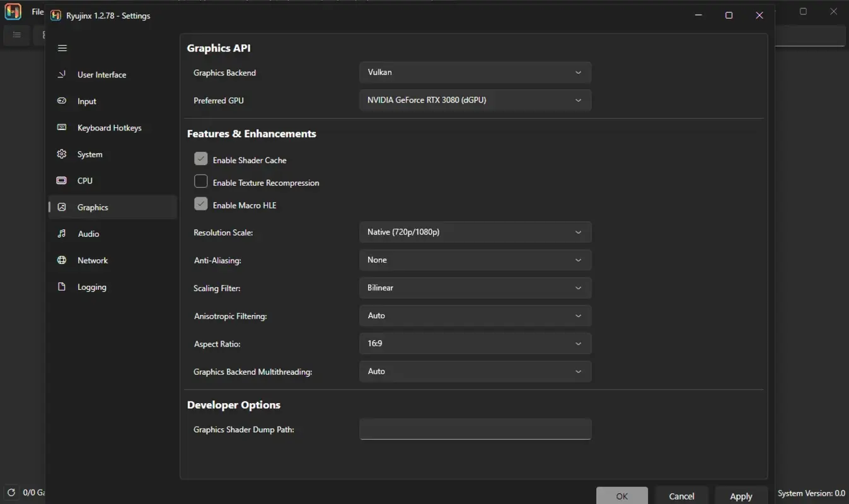Open Logging settings via the document icon
849x504 pixels.
click(x=61, y=287)
